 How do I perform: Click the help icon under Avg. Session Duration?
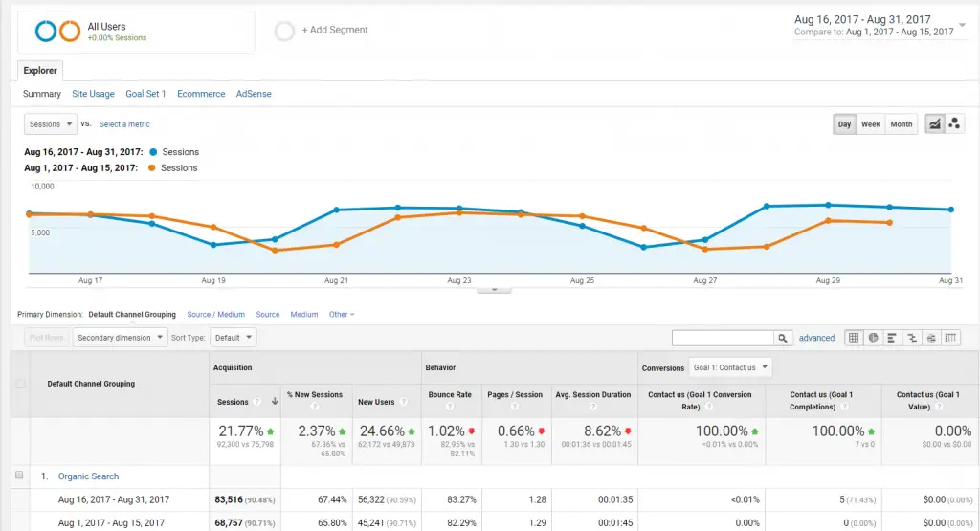593,407
